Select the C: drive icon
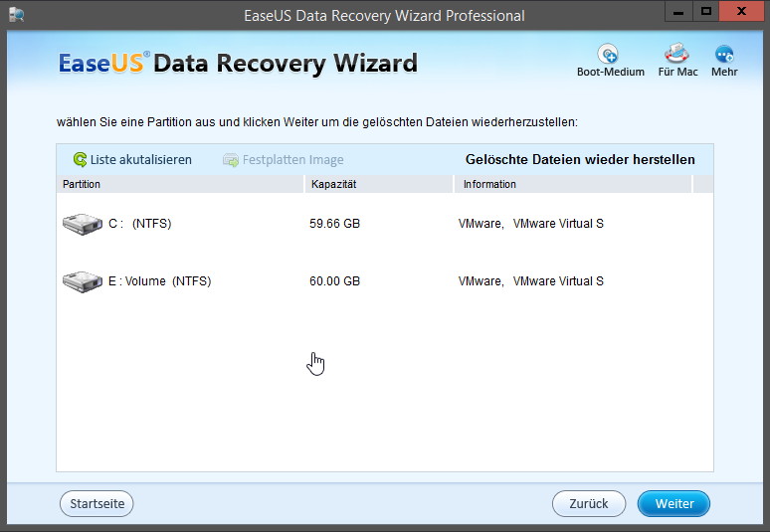 83,224
